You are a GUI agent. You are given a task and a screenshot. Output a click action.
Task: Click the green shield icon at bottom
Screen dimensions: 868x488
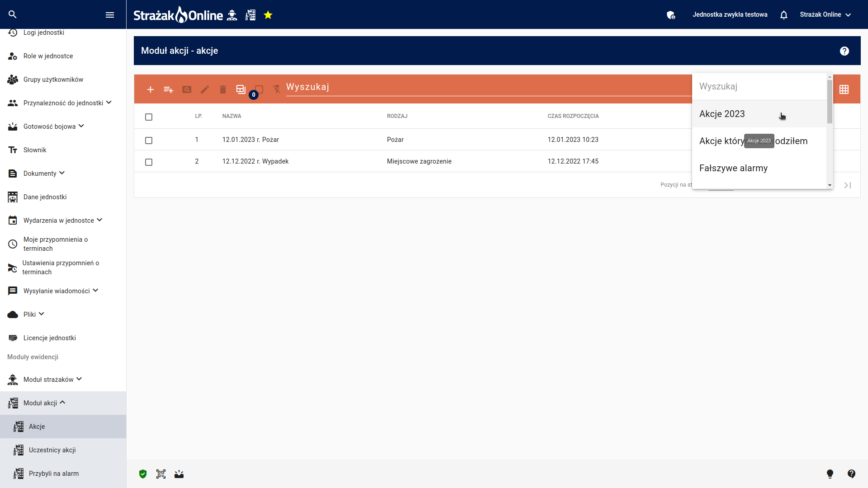[143, 474]
